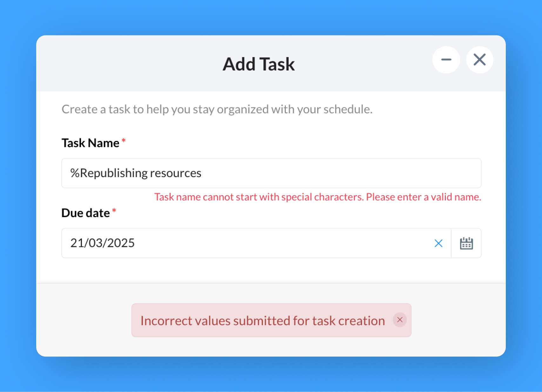Click the Incorrect values submitted banner

click(x=263, y=320)
